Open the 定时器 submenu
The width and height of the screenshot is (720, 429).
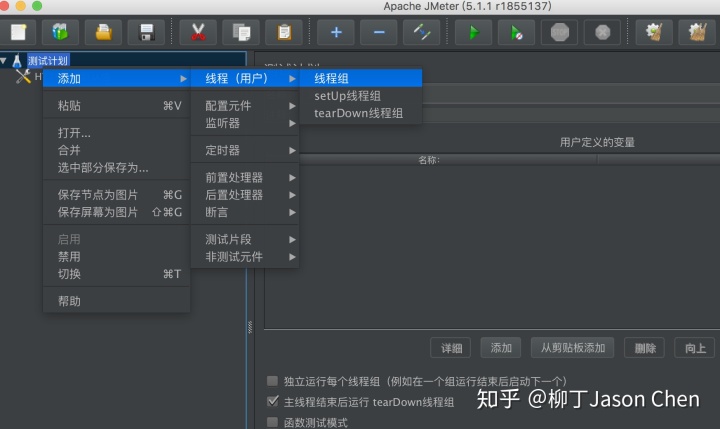(245, 150)
